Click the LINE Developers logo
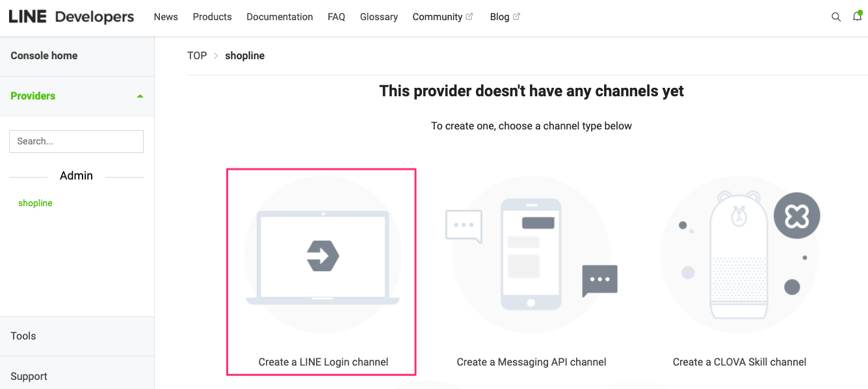Viewport: 868px width, 389px height. tap(72, 17)
